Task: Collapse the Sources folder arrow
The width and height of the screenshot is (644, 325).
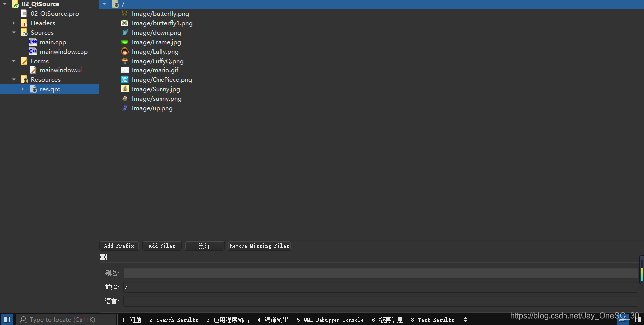Action: pyautogui.click(x=14, y=33)
